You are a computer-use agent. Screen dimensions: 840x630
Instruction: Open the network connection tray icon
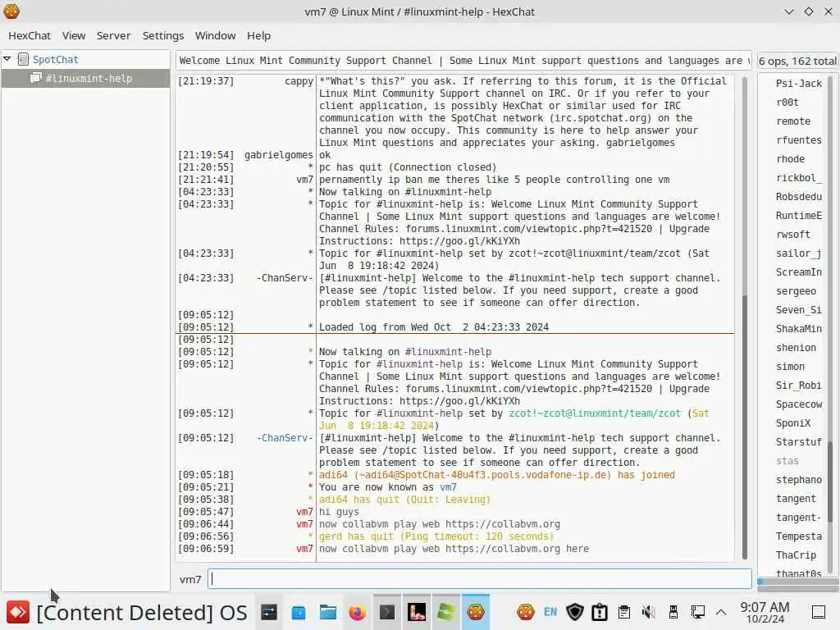point(698,612)
